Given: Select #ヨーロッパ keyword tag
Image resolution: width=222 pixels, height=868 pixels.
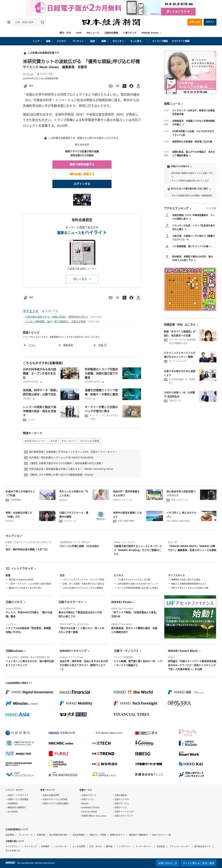Looking at the screenshot, I should (x=69, y=441).
